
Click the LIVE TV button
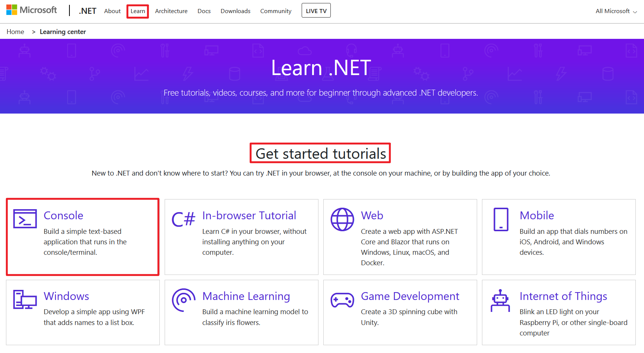click(x=316, y=11)
